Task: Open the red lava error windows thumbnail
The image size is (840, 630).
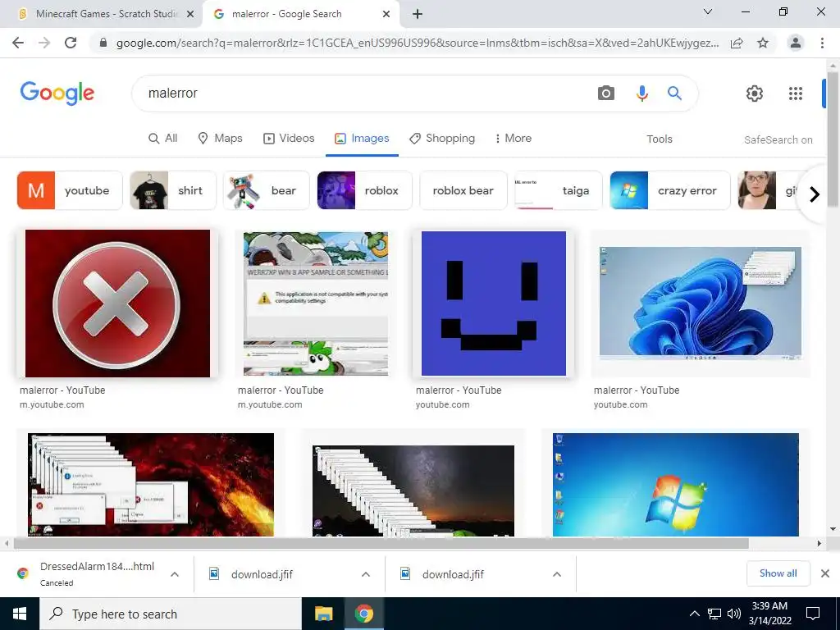Action: point(151,485)
